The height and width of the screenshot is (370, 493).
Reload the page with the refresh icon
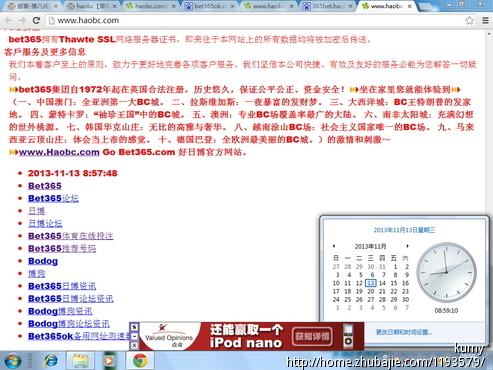[x=36, y=20]
